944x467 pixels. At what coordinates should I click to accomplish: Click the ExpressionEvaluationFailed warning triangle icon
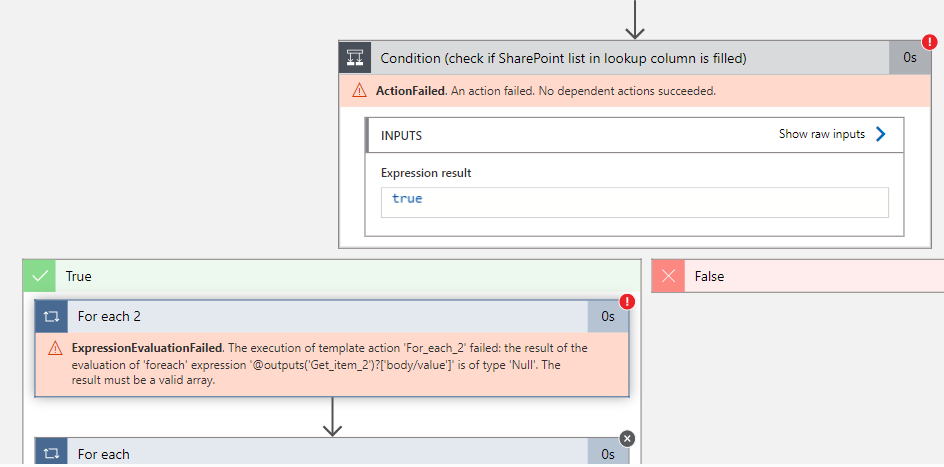pyautogui.click(x=55, y=348)
